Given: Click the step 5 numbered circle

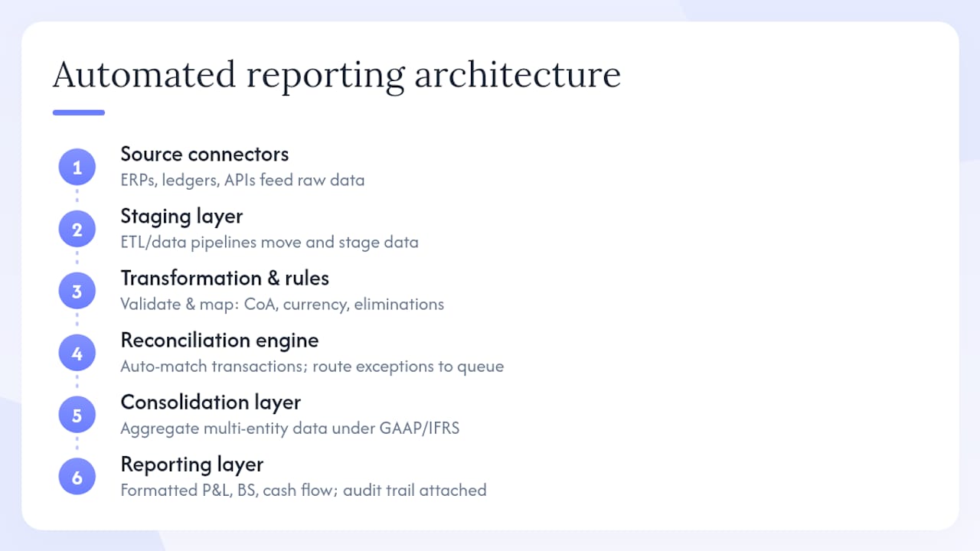Looking at the screenshot, I should tap(77, 416).
